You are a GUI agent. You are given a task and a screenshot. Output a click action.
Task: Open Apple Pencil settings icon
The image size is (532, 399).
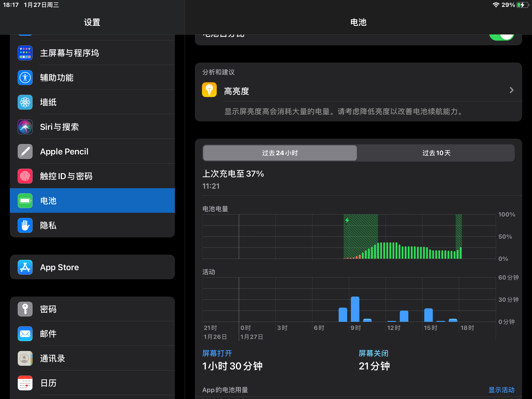25,151
